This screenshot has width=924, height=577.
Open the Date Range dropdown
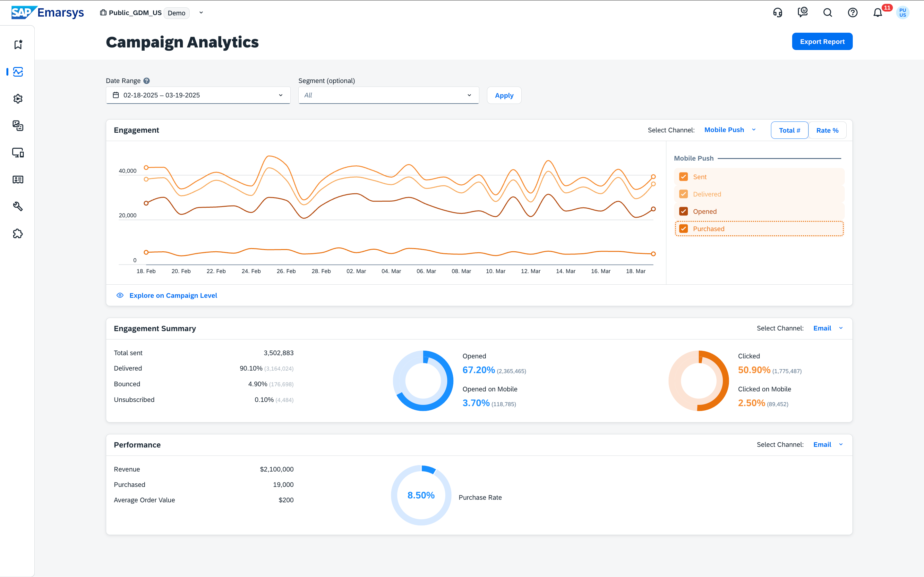coord(198,95)
